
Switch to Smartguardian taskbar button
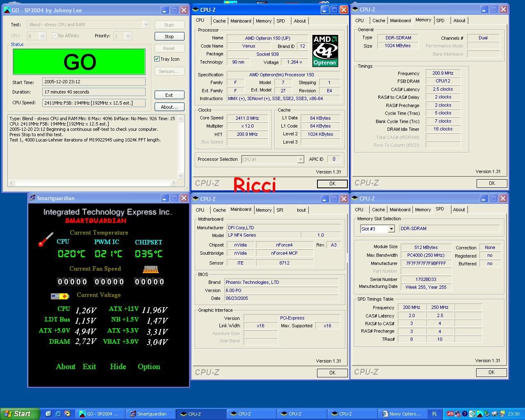click(x=151, y=414)
